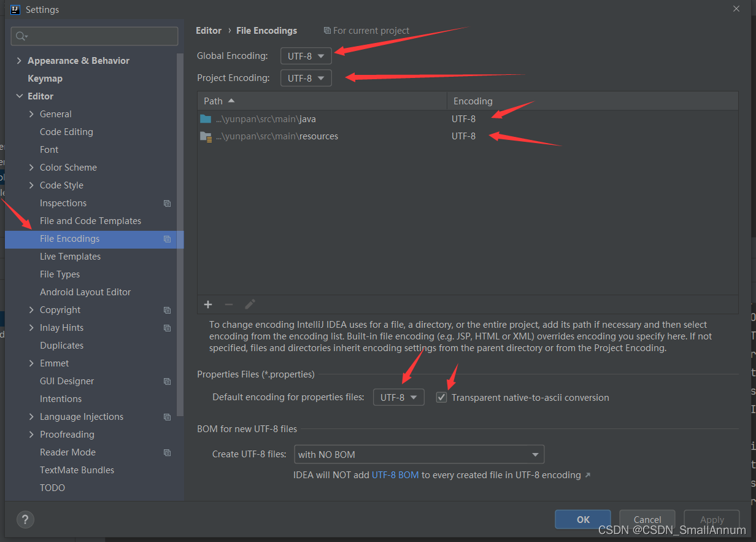The image size is (756, 542).
Task: Expand the Code Style node
Action: (x=31, y=185)
